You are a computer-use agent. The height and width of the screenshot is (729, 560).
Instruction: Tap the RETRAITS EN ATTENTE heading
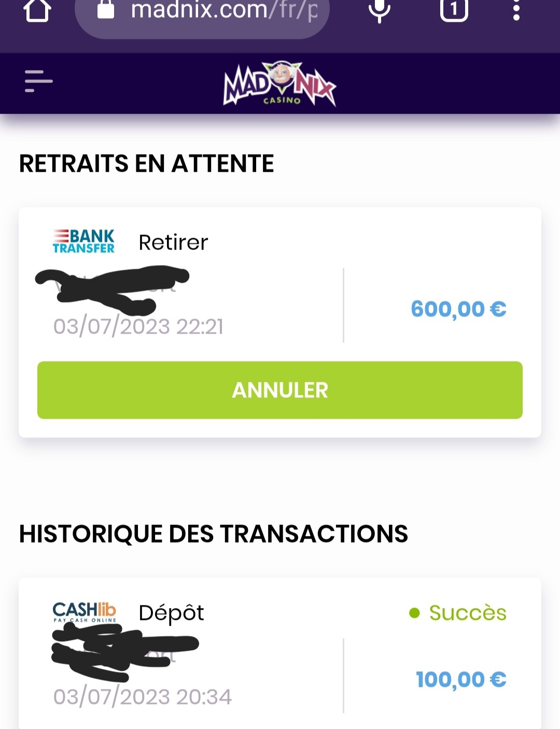(x=146, y=164)
